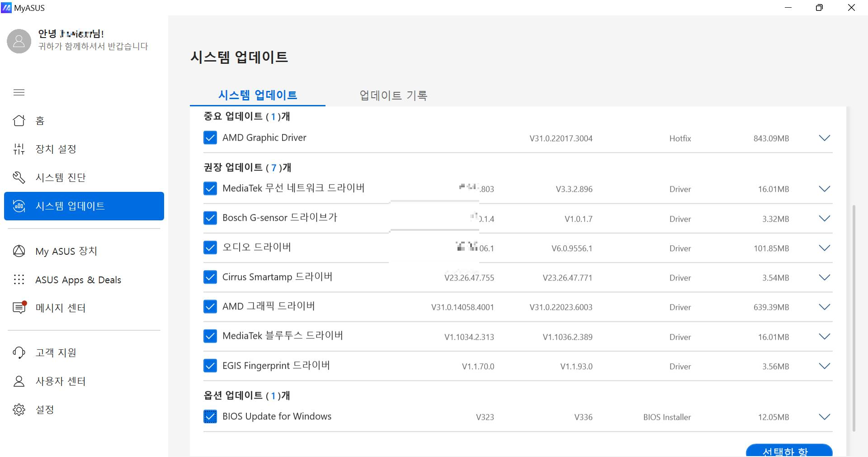Viewport: 868px width, 457px height.
Task: Uncheck the Cirrus Smartamp driver checkbox
Action: [210, 277]
